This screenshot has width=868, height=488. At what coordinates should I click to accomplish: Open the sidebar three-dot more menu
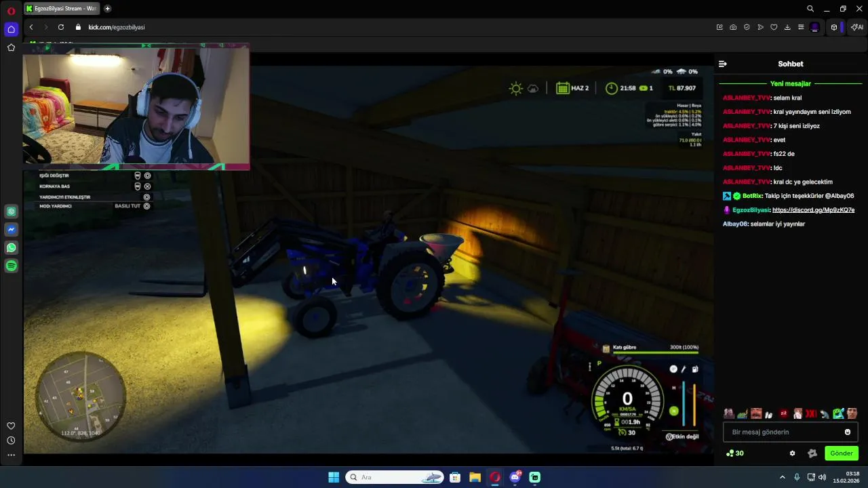[x=11, y=455]
